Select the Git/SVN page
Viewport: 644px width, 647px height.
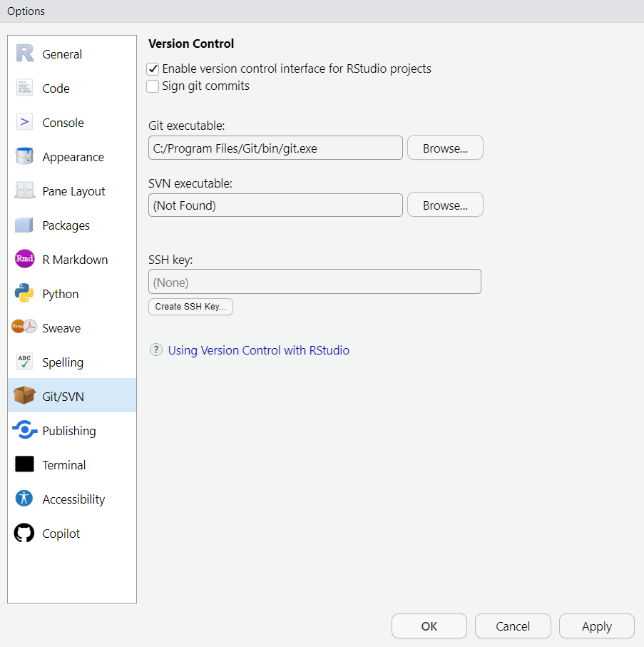coord(72,395)
